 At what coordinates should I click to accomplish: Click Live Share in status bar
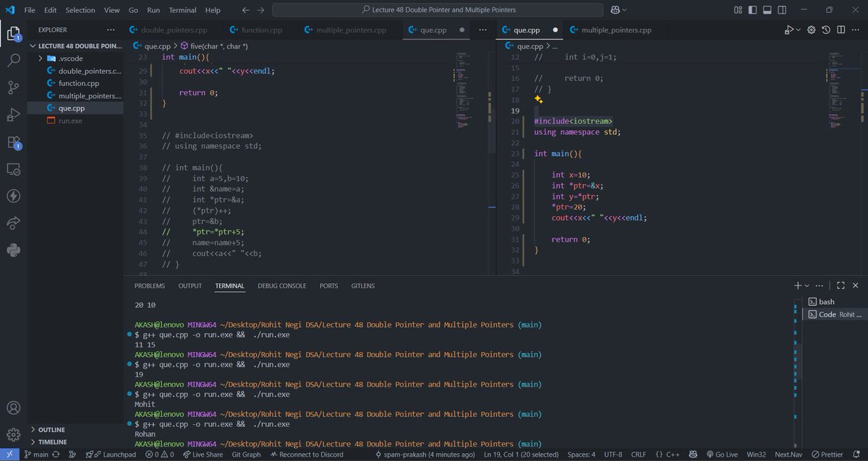tap(203, 454)
